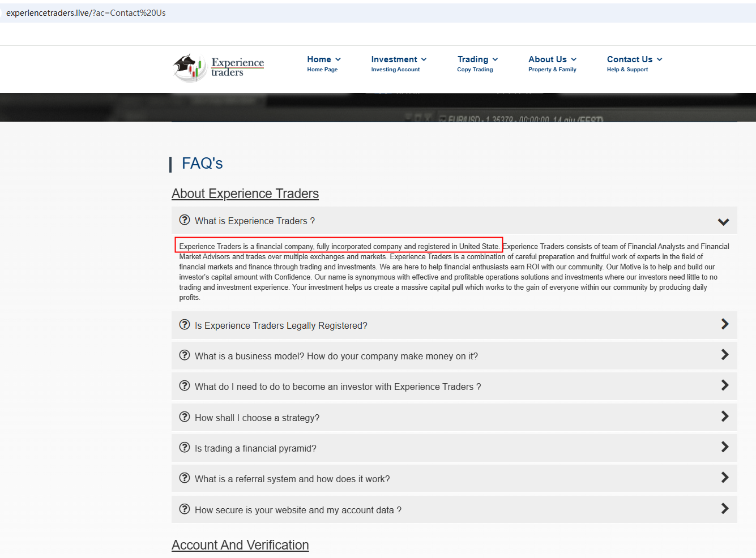Go to the Home menu item
Viewport: 756px width, 558px height.
coord(319,59)
